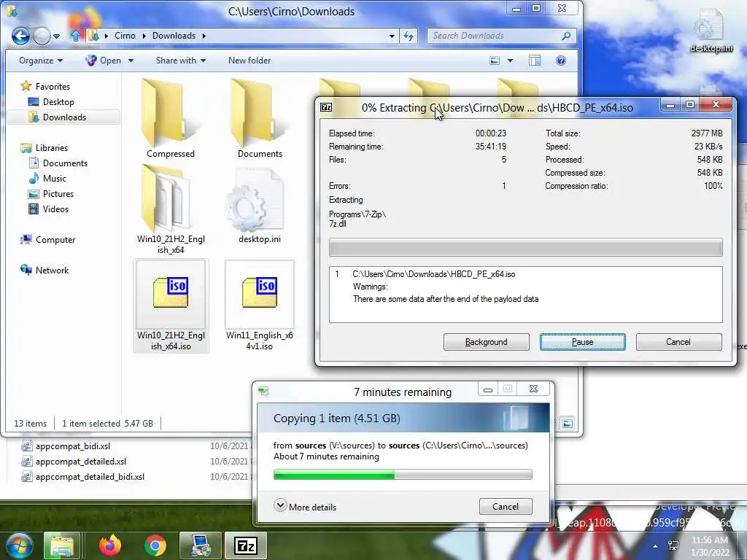Launch Chrome from the taskbar

pyautogui.click(x=155, y=545)
